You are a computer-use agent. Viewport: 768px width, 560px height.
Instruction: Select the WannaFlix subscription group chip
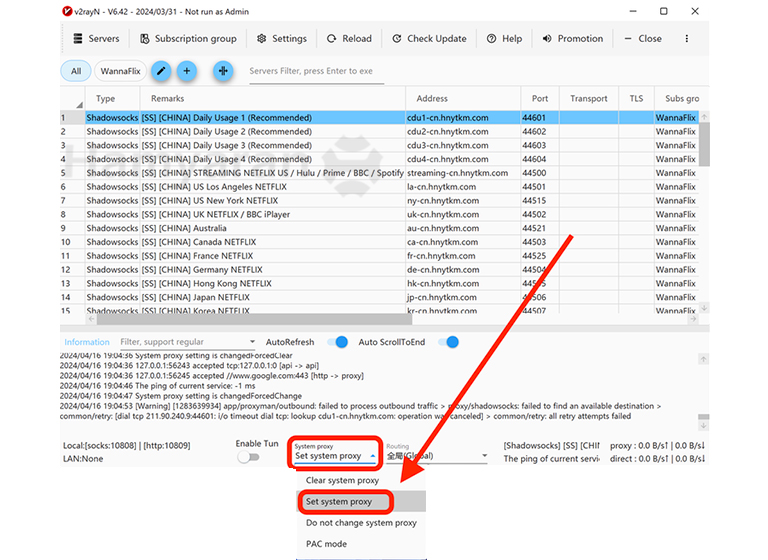[x=120, y=71]
